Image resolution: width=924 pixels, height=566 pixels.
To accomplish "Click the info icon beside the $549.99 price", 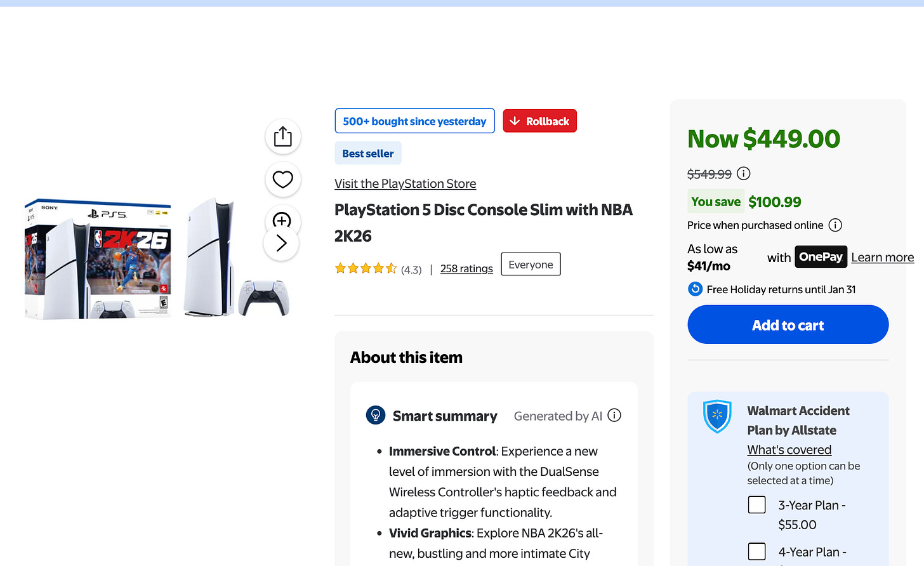I will (743, 173).
